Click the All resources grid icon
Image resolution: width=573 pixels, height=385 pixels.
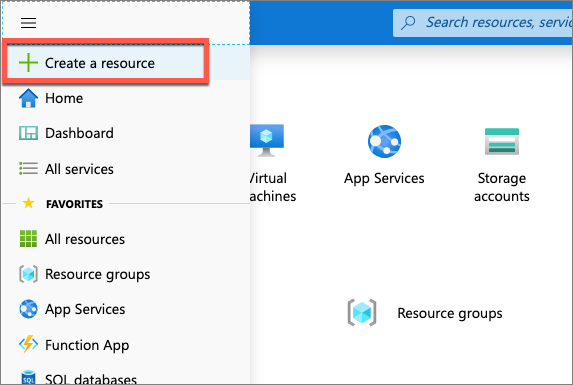[x=28, y=239]
